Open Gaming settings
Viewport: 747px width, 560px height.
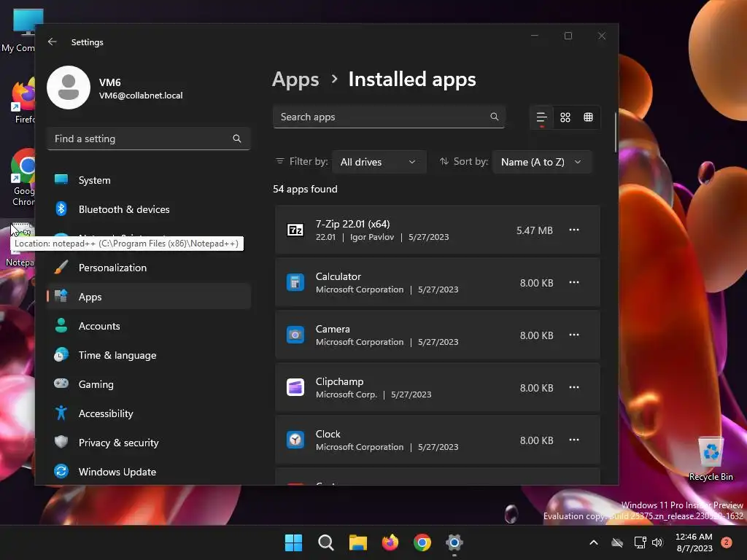point(149,384)
